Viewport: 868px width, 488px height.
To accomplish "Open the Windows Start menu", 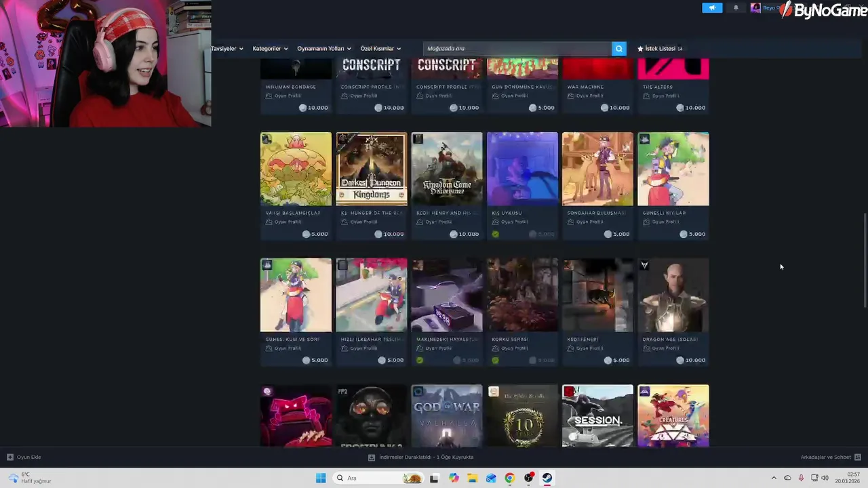I will point(321,478).
